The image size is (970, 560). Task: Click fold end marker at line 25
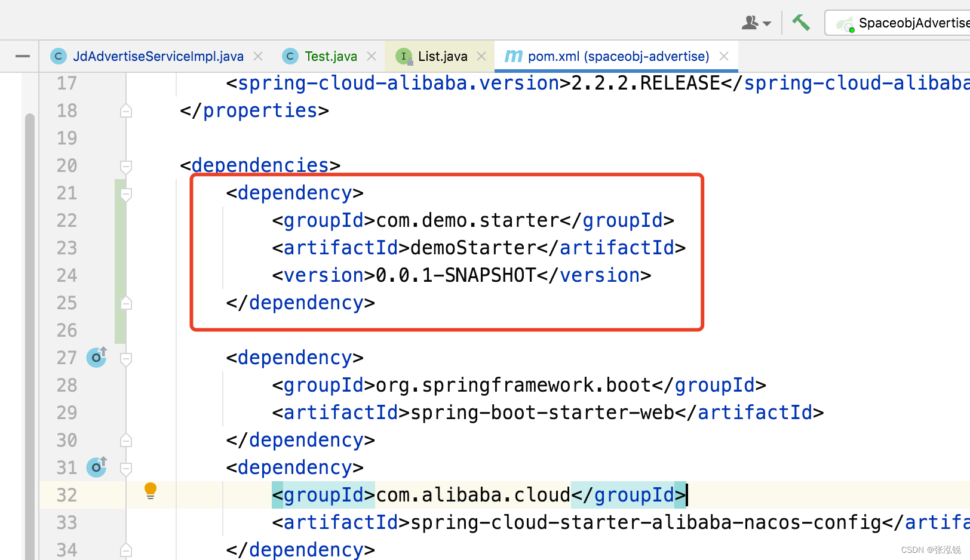126,303
